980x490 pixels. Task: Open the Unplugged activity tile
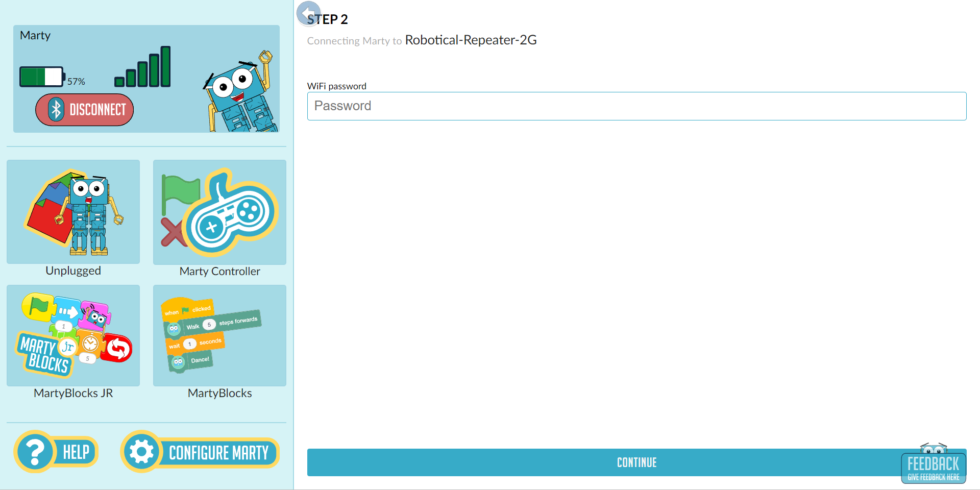click(x=73, y=212)
